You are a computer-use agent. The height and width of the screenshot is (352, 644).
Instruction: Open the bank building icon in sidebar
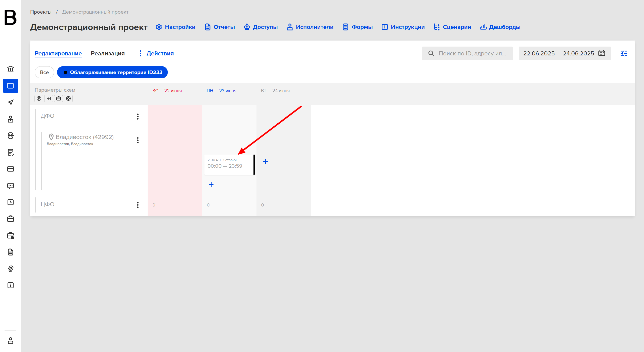pos(11,69)
